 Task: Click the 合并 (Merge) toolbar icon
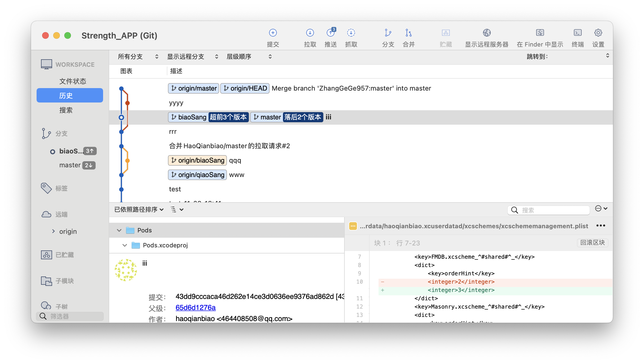(408, 33)
